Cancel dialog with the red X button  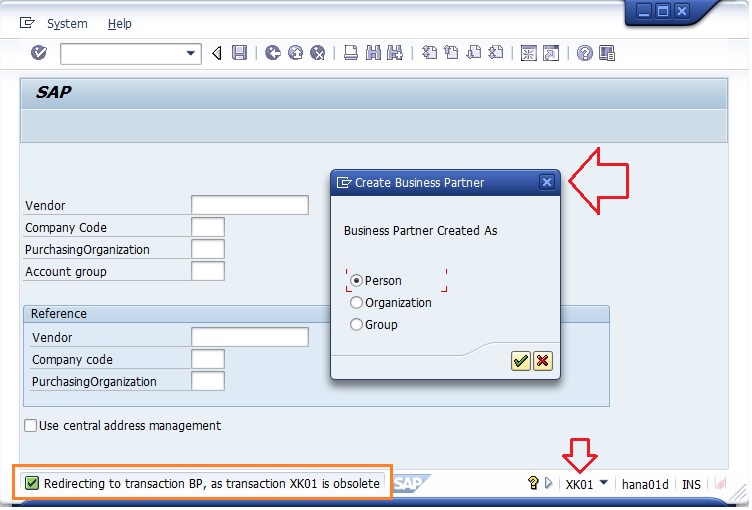542,361
